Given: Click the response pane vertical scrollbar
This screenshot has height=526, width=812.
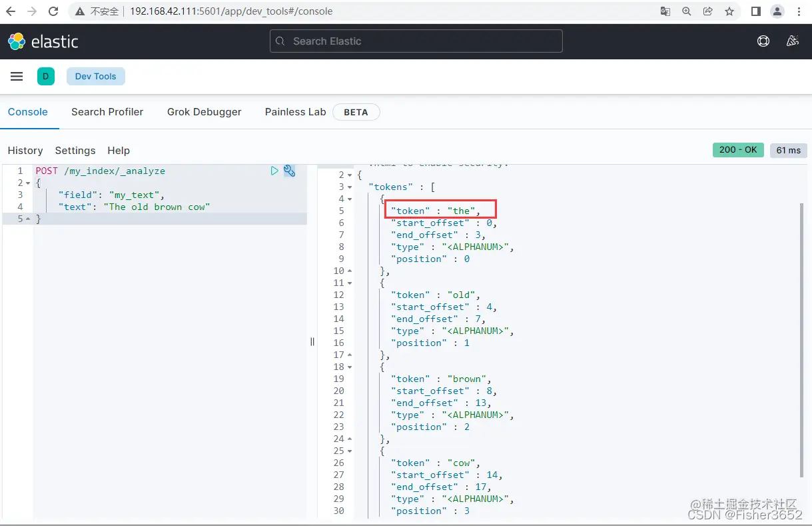Looking at the screenshot, I should click(802, 340).
